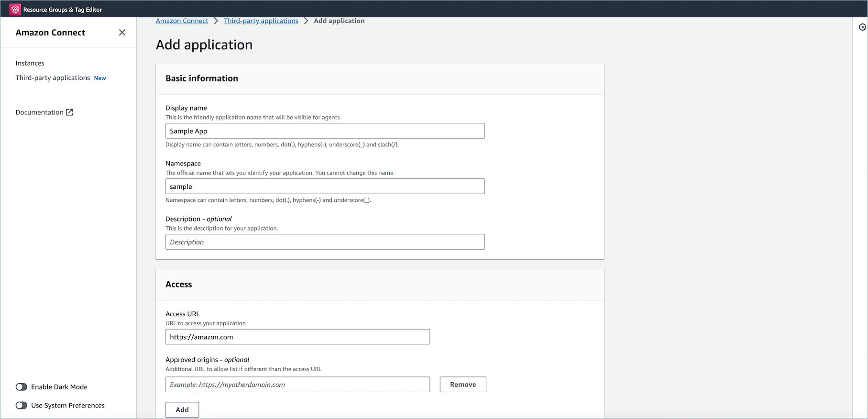Open the Documentation sidebar link
This screenshot has height=419, width=868.
[x=39, y=112]
